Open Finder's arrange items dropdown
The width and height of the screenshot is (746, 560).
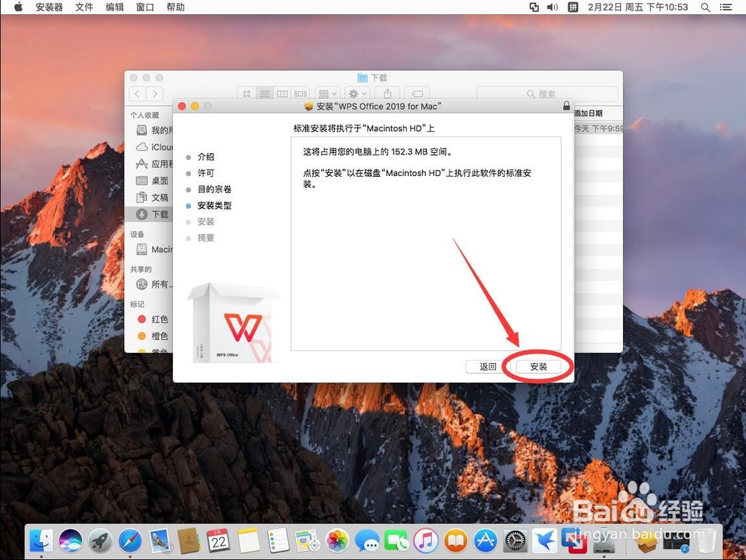click(x=327, y=94)
